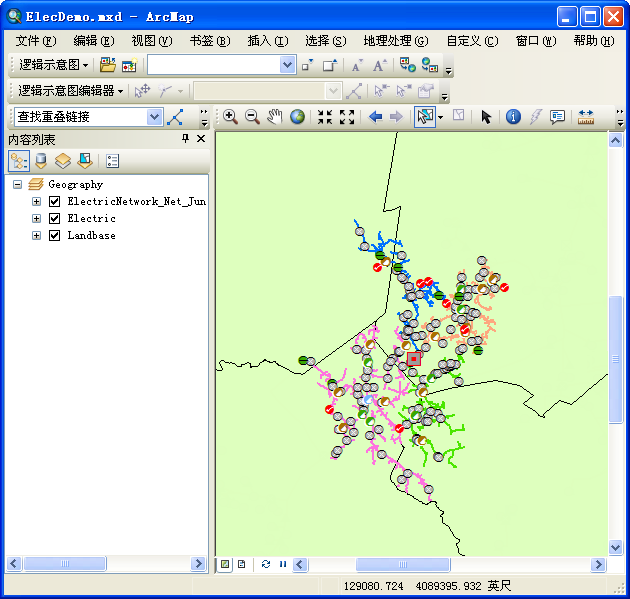Hide the Landbase layer via checkbox
This screenshot has width=630, height=599.
(x=55, y=236)
